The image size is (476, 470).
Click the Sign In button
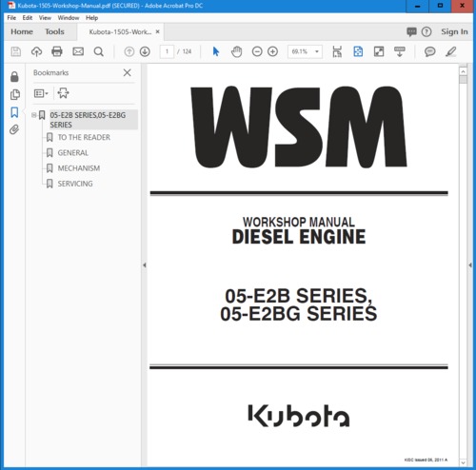pyautogui.click(x=454, y=31)
